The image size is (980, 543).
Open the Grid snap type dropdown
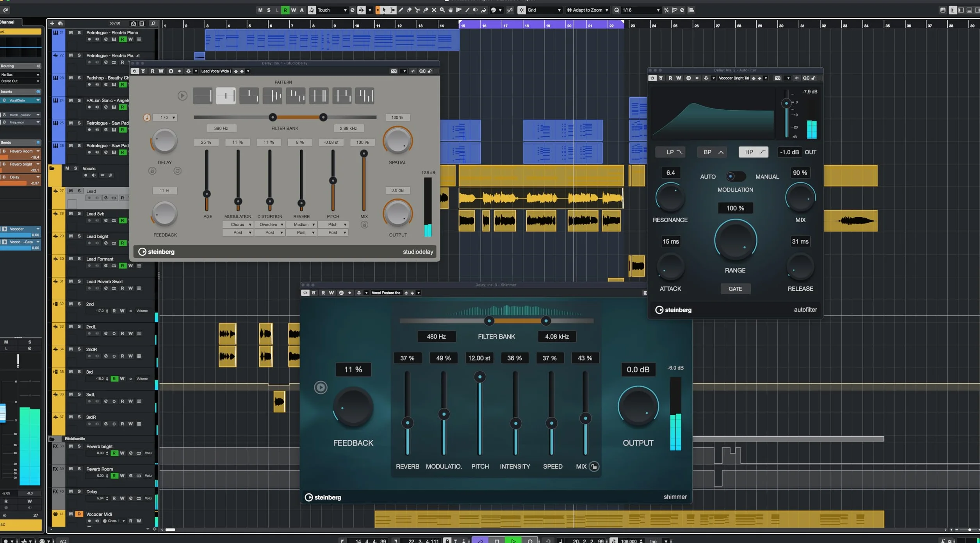[544, 10]
